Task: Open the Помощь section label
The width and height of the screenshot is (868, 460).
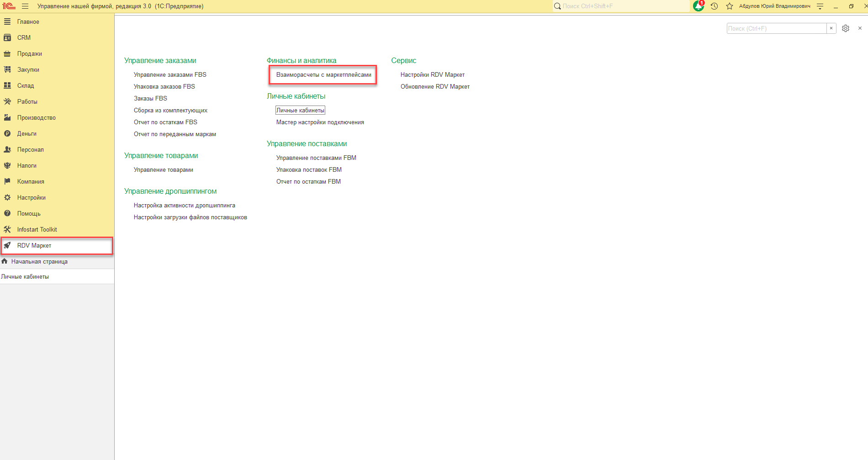Action: 29,213
